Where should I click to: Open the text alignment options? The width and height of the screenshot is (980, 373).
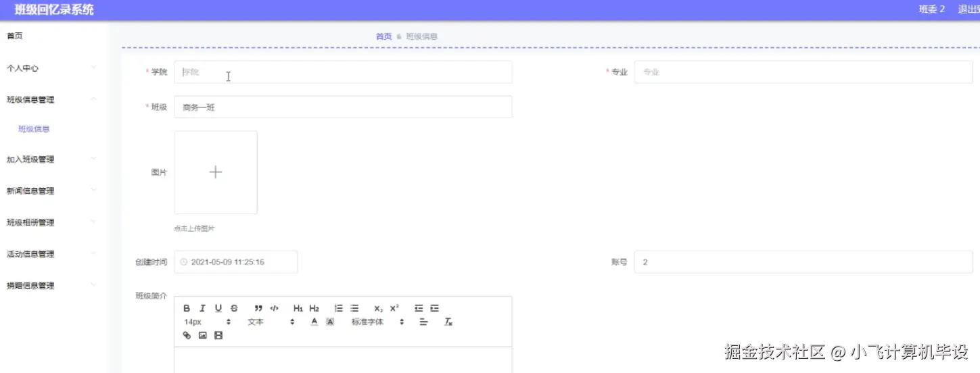[424, 322]
